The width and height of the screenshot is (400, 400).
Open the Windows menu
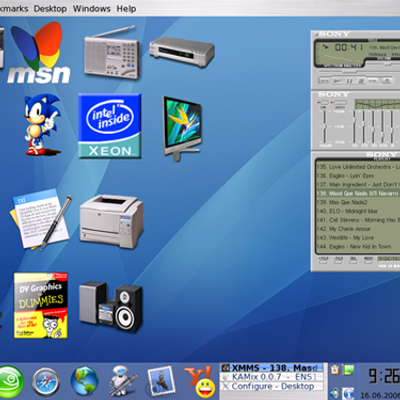[x=92, y=8]
